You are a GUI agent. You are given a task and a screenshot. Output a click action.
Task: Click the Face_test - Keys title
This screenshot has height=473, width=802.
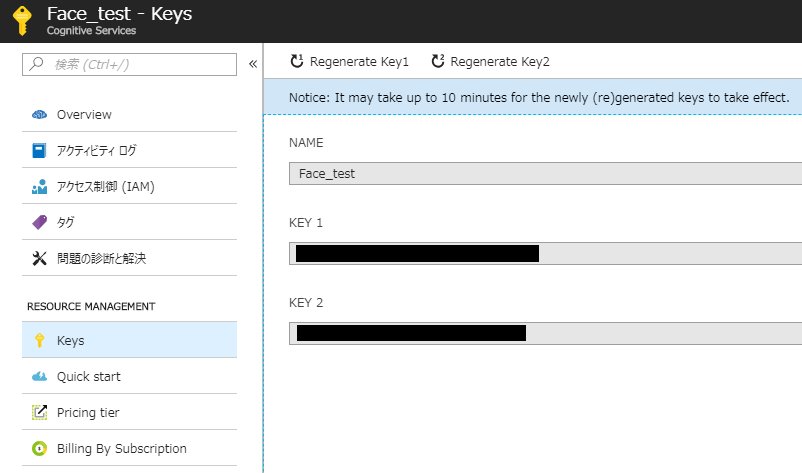(x=119, y=14)
